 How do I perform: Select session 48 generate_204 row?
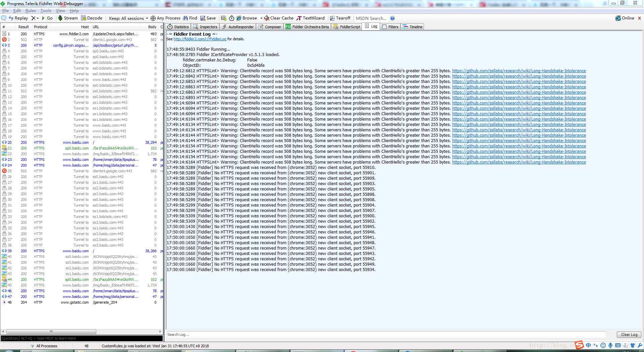click(x=82, y=302)
